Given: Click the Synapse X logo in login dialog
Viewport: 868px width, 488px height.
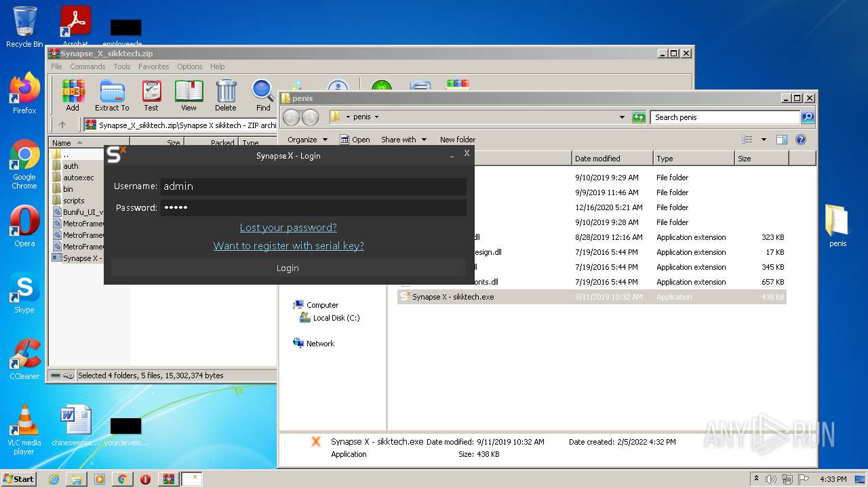Looking at the screenshot, I should tap(116, 155).
